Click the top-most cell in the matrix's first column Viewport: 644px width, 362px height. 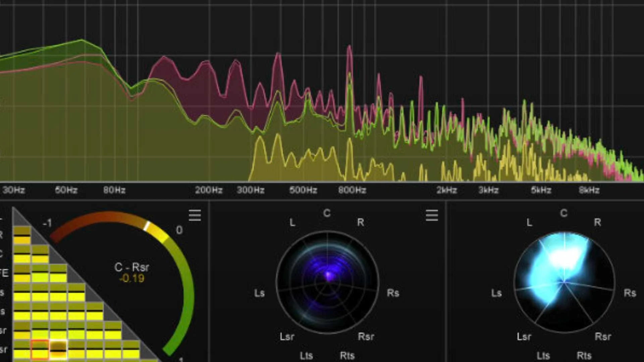tap(22, 235)
